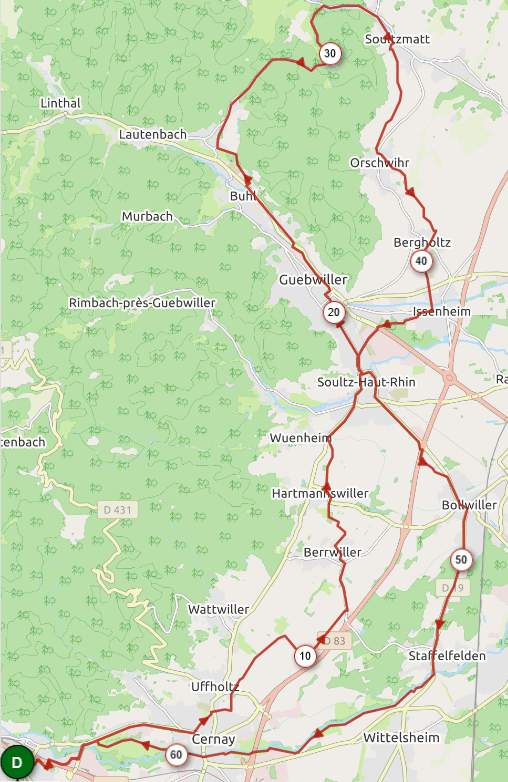This screenshot has width=508, height=782.
Task: Click the D 83 road shield
Action: [x=334, y=640]
